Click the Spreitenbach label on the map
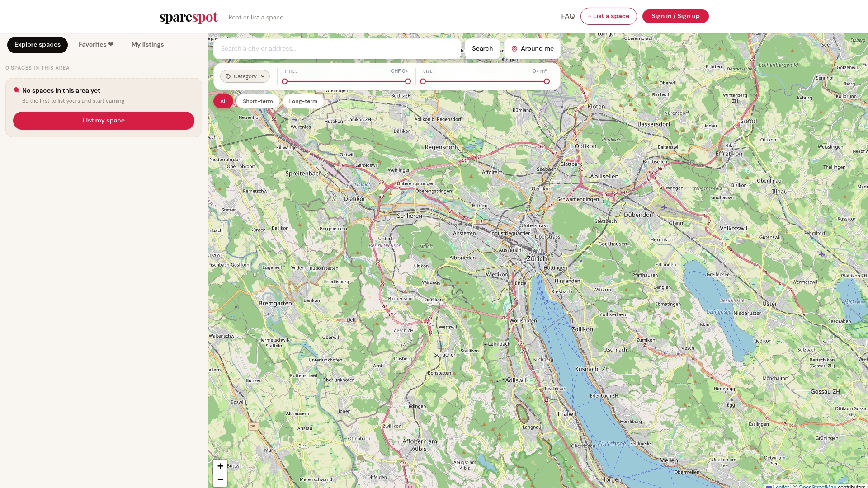The height and width of the screenshot is (488, 868). [304, 174]
